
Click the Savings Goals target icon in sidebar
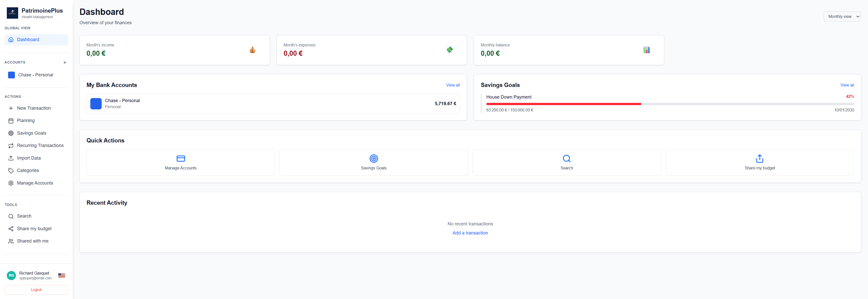(11, 133)
